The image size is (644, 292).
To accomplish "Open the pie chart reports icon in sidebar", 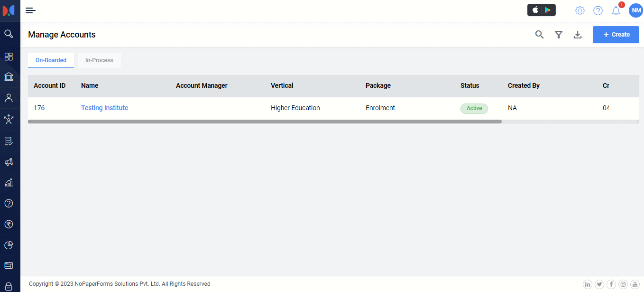I will [x=9, y=245].
